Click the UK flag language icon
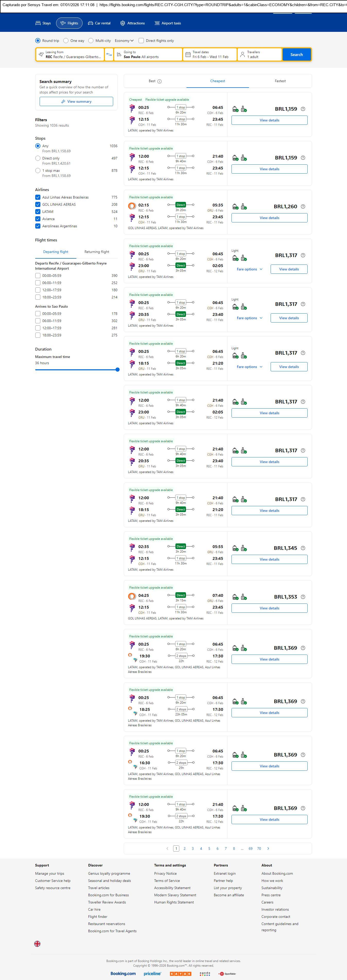 pos(37,944)
